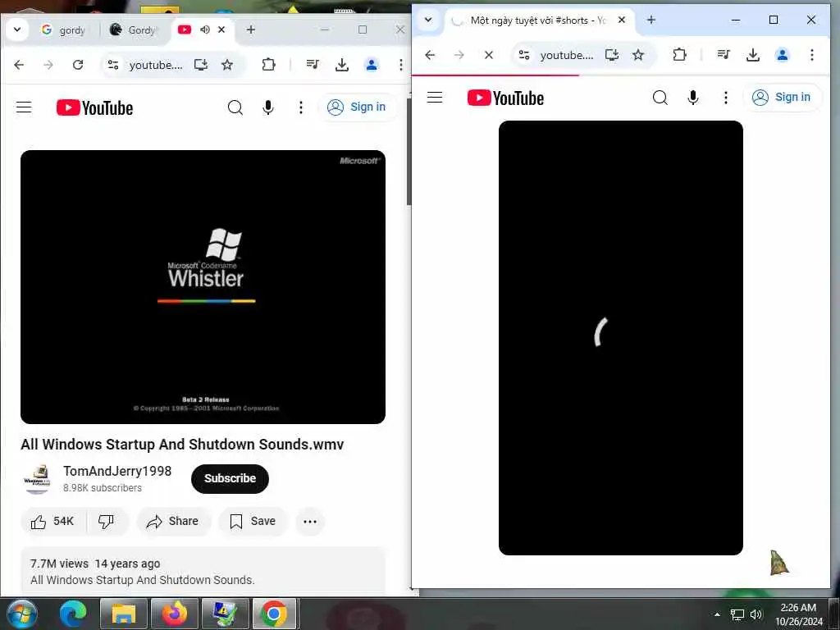Viewport: 840px width, 630px height.
Task: Open Extensions puzzle icon in left window
Action: 268,65
